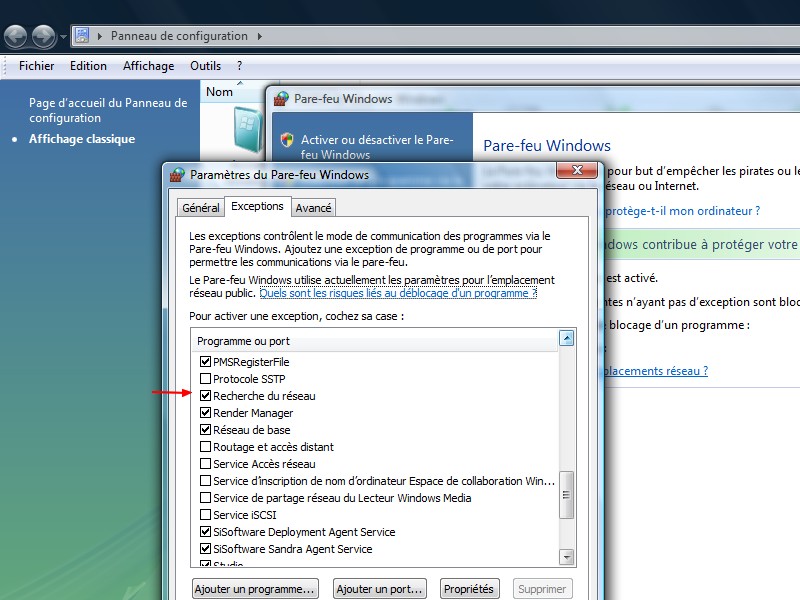Select the Exceptions tab

point(257,206)
